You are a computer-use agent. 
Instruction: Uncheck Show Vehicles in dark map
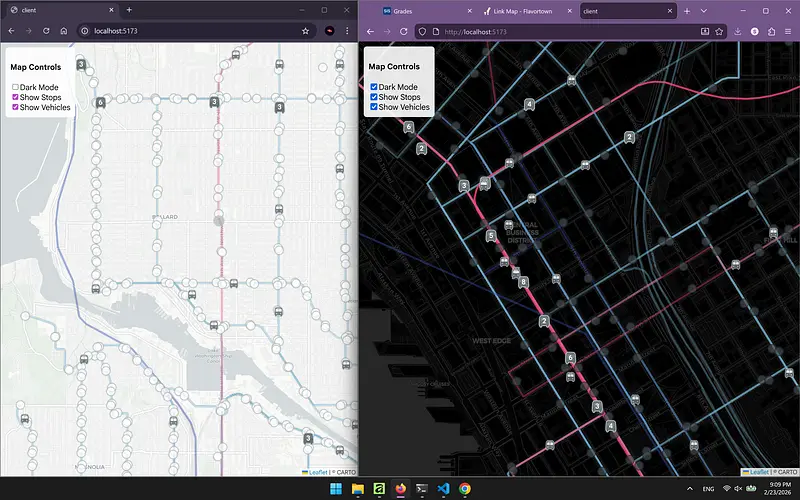(x=374, y=107)
